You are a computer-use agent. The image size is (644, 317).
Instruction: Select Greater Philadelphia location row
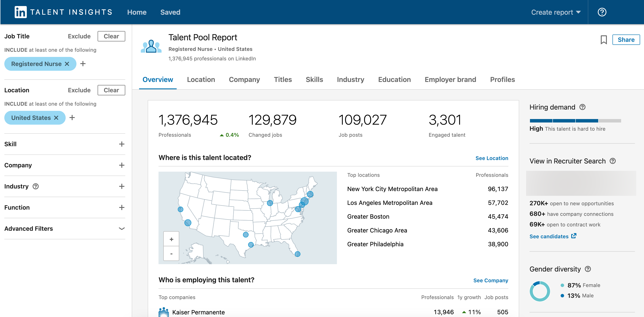click(428, 244)
